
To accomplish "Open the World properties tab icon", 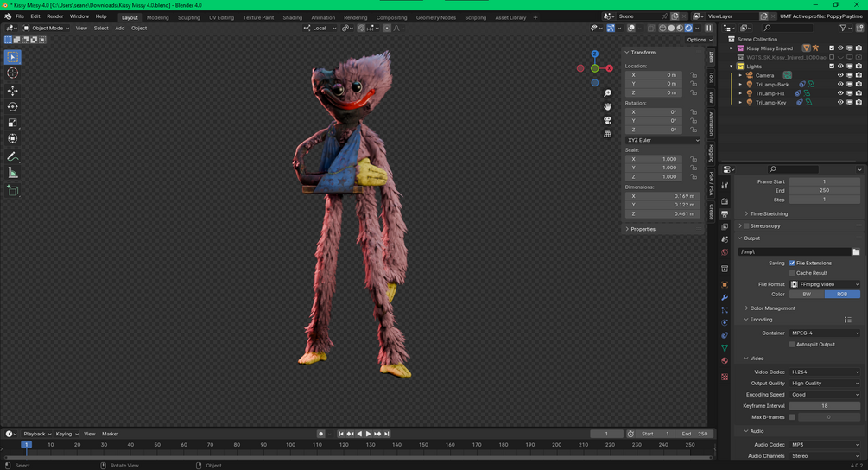I will 725,252.
